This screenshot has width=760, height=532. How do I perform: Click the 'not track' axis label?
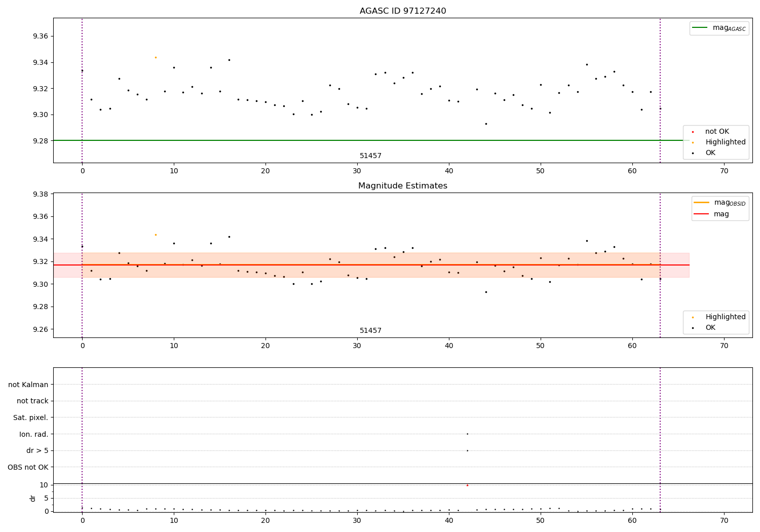32,401
